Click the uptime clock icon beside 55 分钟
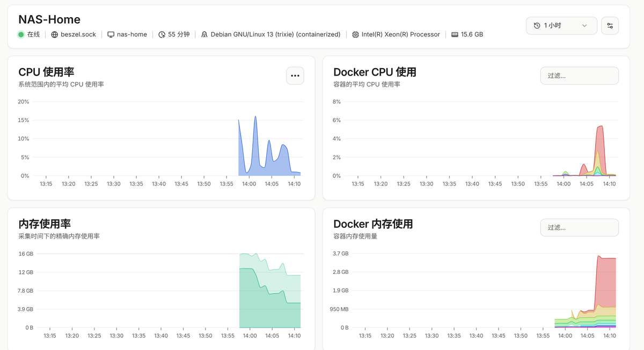This screenshot has height=350, width=644. (x=162, y=34)
